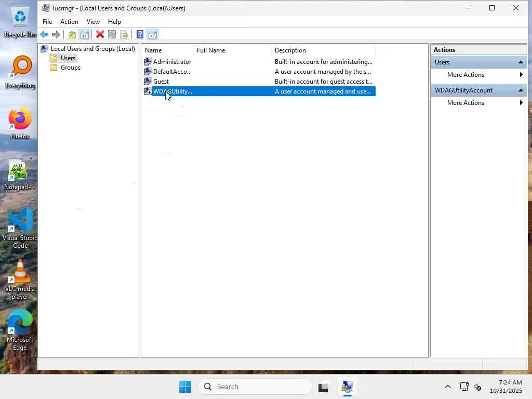
Task: Select the Visual Studio Code desktop shortcut
Action: click(20, 229)
